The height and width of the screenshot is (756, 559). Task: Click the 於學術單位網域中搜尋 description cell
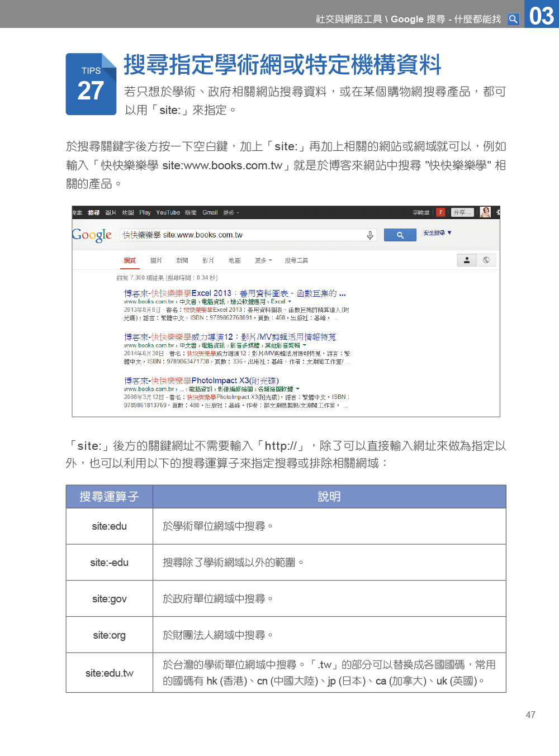[329, 526]
